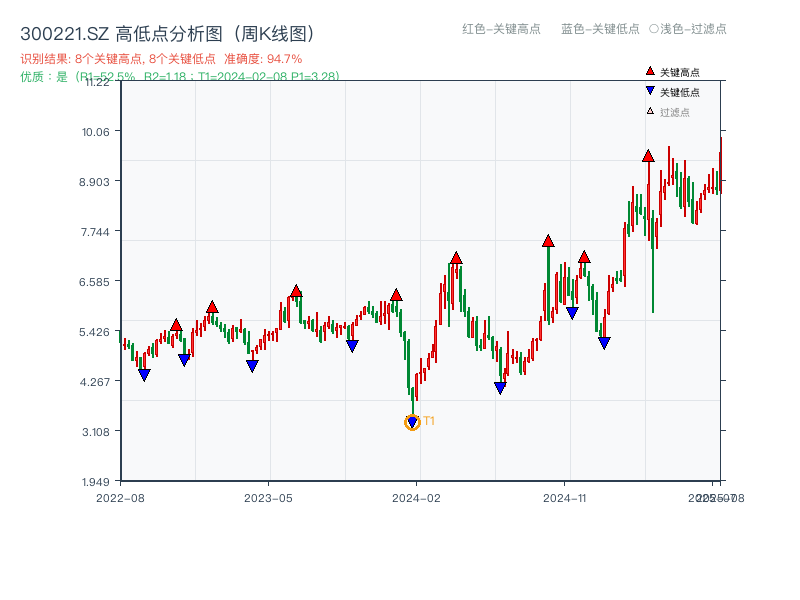The height and width of the screenshot is (600, 800).
Task: Click red high marker just before 2024-02
Action: click(x=396, y=295)
